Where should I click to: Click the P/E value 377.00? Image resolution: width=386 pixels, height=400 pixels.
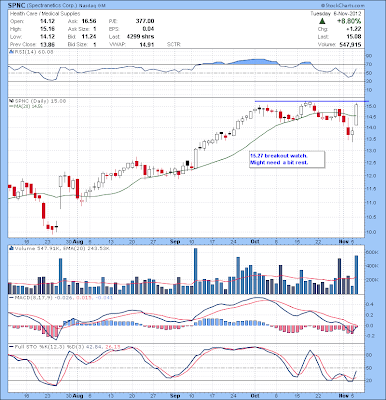tap(145, 21)
